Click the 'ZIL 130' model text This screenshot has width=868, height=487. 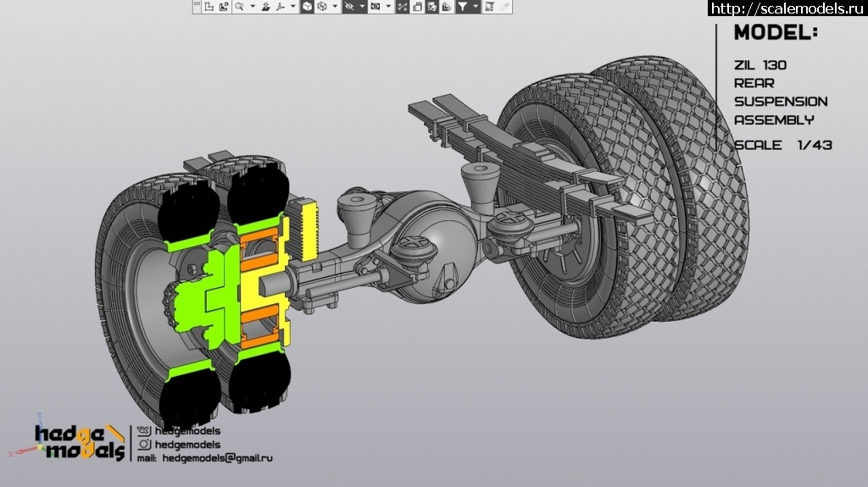(x=760, y=65)
